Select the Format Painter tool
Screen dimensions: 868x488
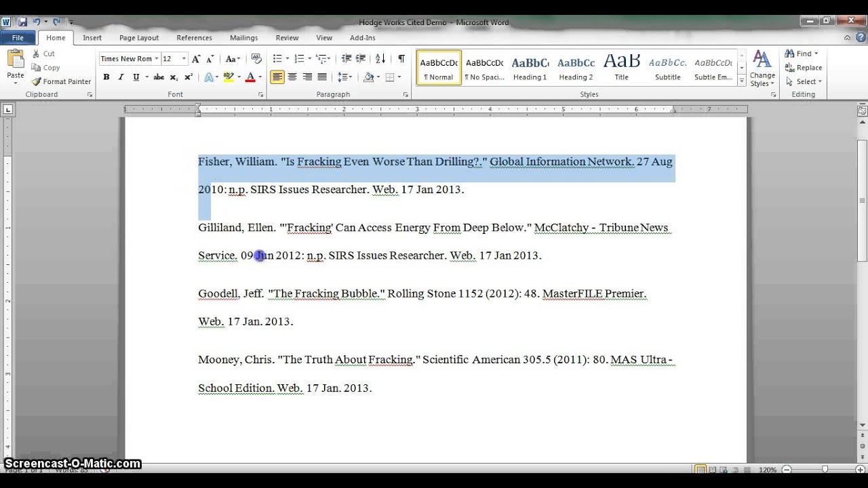coord(61,81)
